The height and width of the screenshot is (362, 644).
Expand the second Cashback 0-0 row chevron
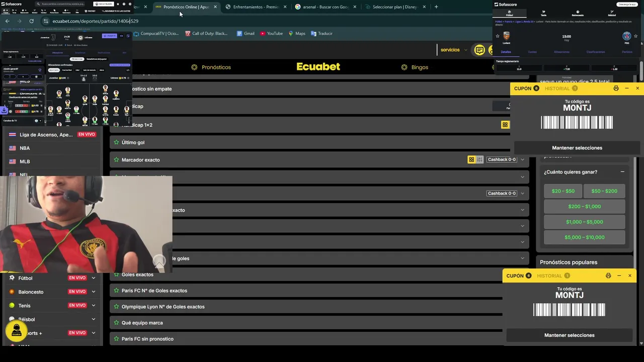tap(522, 194)
